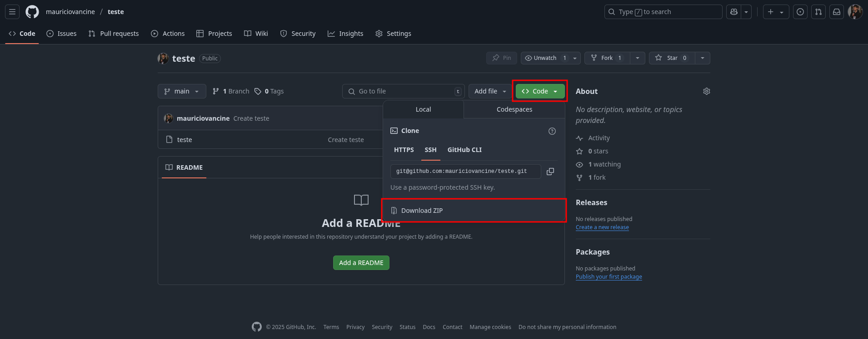Open the Add file dropdown
The width and height of the screenshot is (868, 339).
coord(490,91)
